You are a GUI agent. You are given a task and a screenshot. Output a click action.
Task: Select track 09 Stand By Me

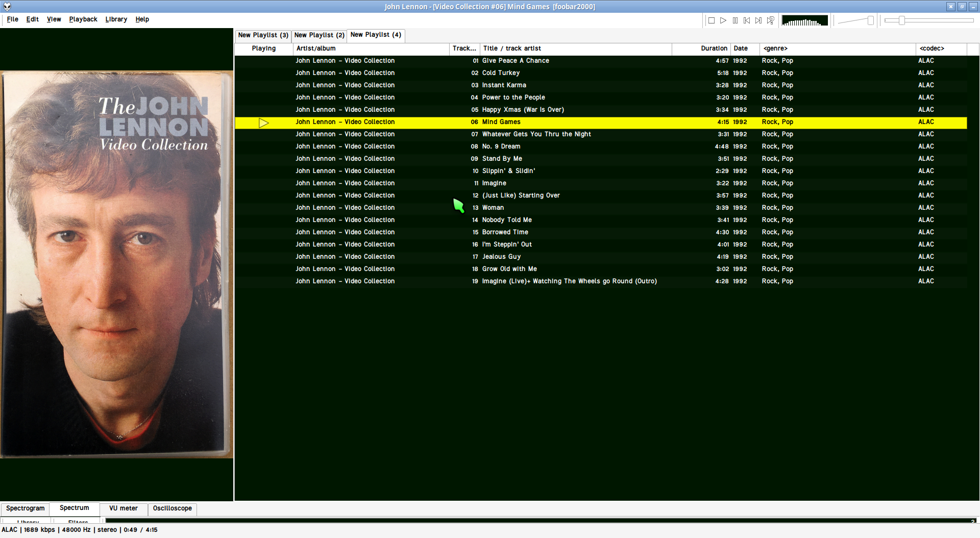[x=601, y=159]
